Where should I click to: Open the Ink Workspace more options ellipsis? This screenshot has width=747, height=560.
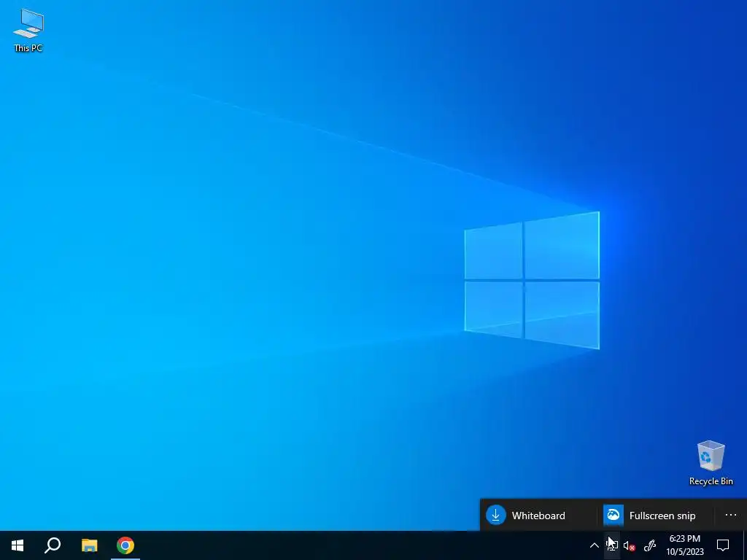coord(731,515)
